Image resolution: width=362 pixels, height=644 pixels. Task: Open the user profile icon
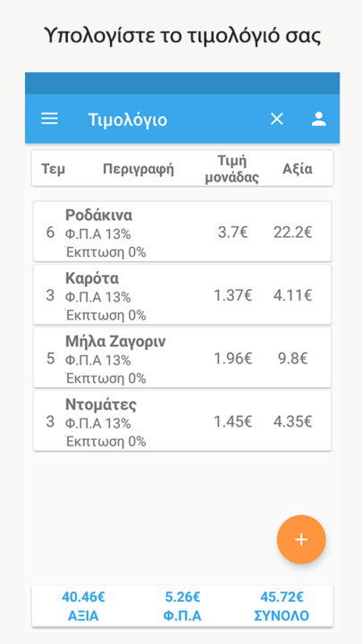click(x=318, y=119)
